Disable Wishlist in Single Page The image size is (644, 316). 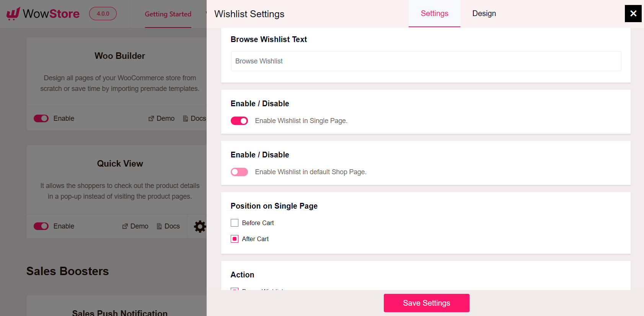click(x=239, y=121)
